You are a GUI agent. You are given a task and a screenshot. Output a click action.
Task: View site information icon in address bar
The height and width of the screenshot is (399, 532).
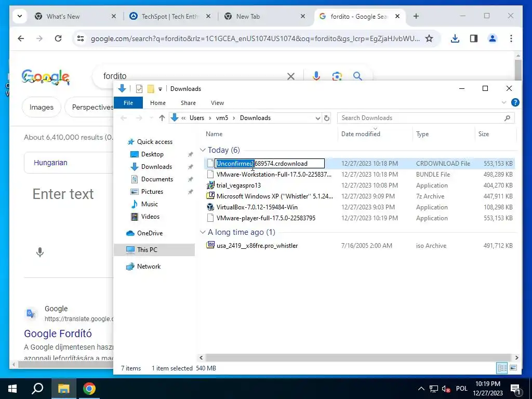[81, 38]
